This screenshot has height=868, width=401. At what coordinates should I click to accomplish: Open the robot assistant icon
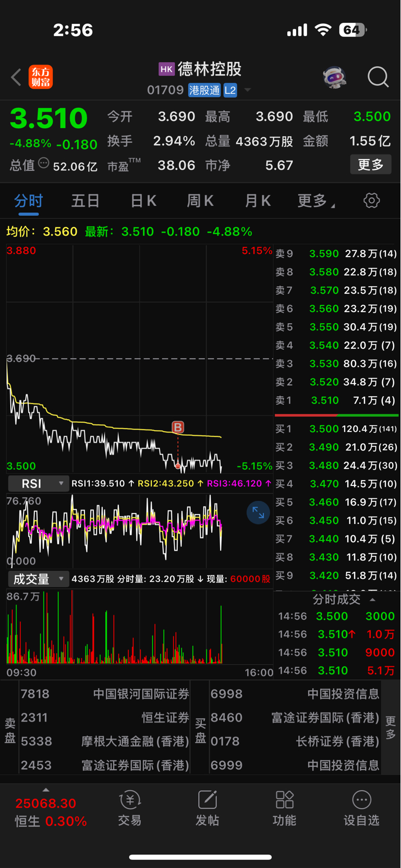(x=334, y=77)
